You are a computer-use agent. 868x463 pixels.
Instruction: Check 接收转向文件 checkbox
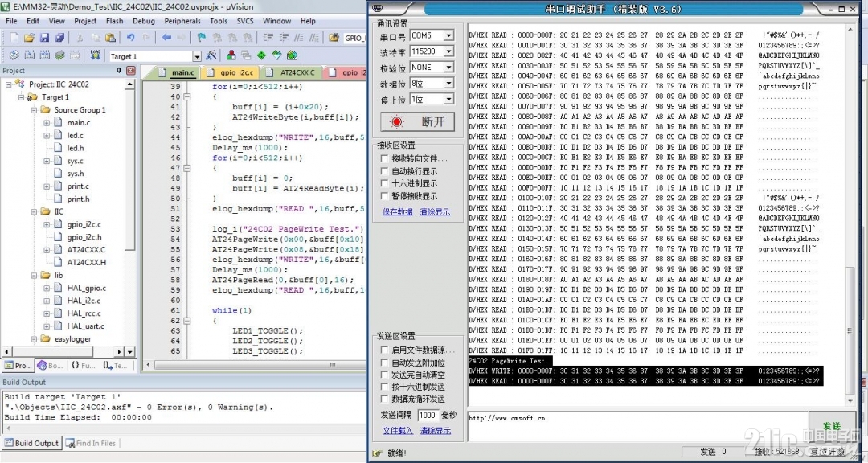[x=384, y=158]
